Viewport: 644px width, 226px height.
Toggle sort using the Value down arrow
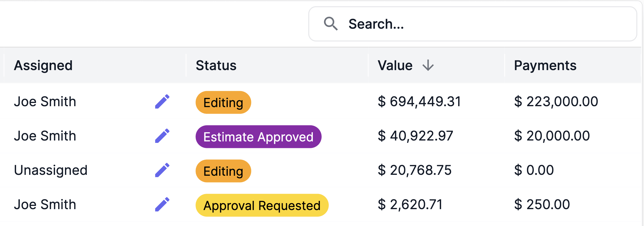click(x=428, y=65)
